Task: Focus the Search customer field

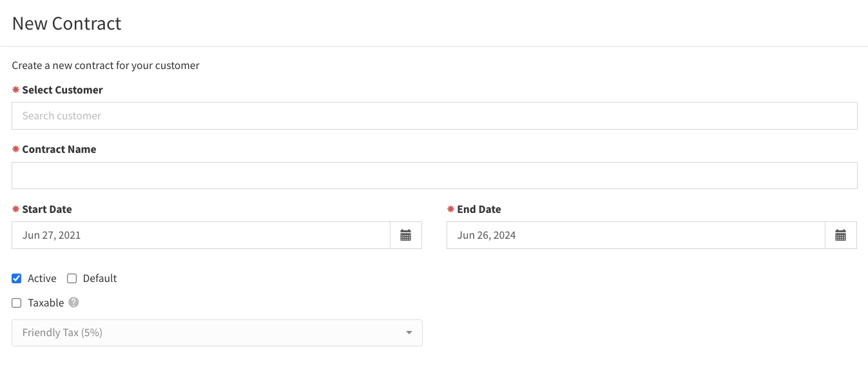Action: 434,116
